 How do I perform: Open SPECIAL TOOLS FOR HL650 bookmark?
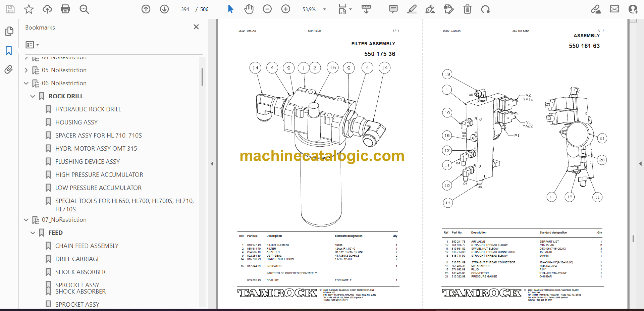coord(124,205)
